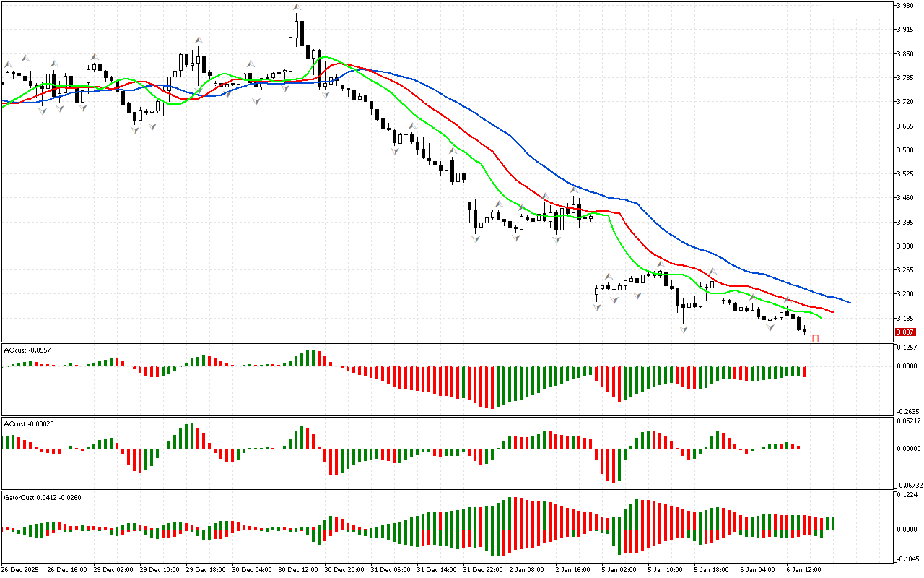Click the tall candle at the 30 Dec peak
Viewport: 924px width, 578px height.
click(x=297, y=34)
